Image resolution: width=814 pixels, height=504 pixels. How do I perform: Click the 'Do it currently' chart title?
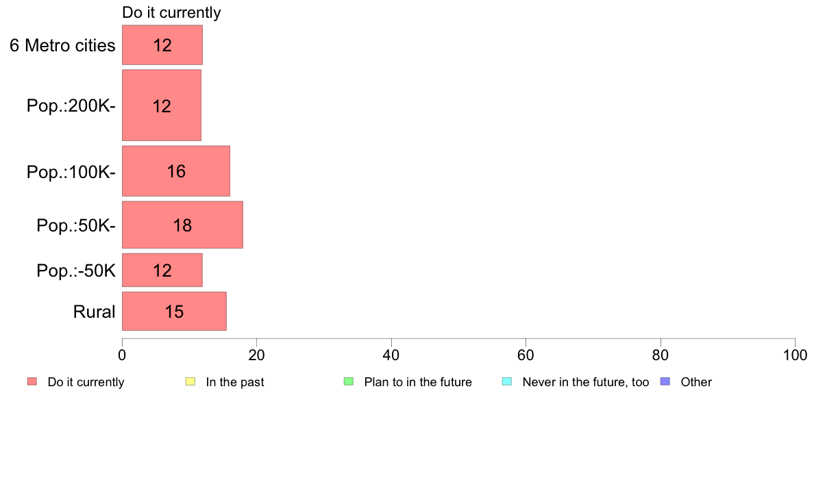[171, 12]
